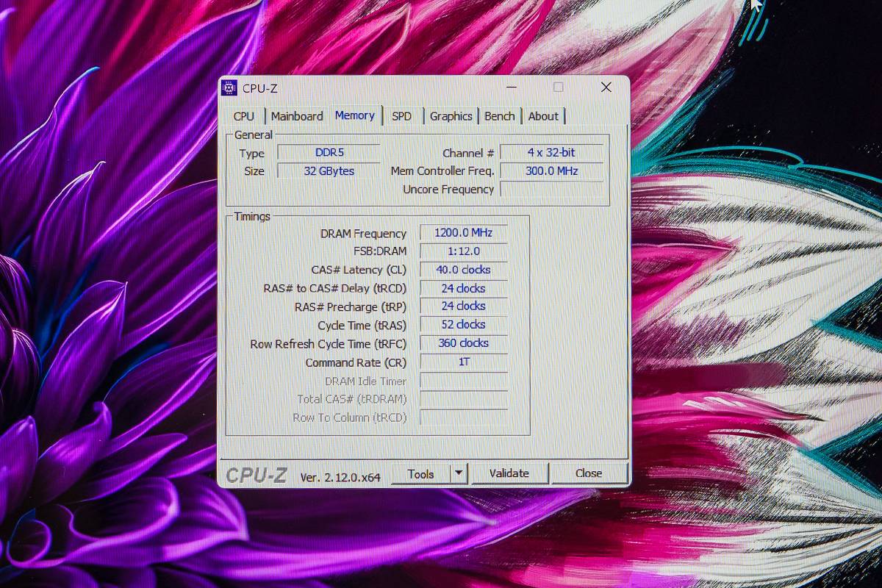Click the 1T command rate value
This screenshot has height=588, width=882.
[463, 362]
